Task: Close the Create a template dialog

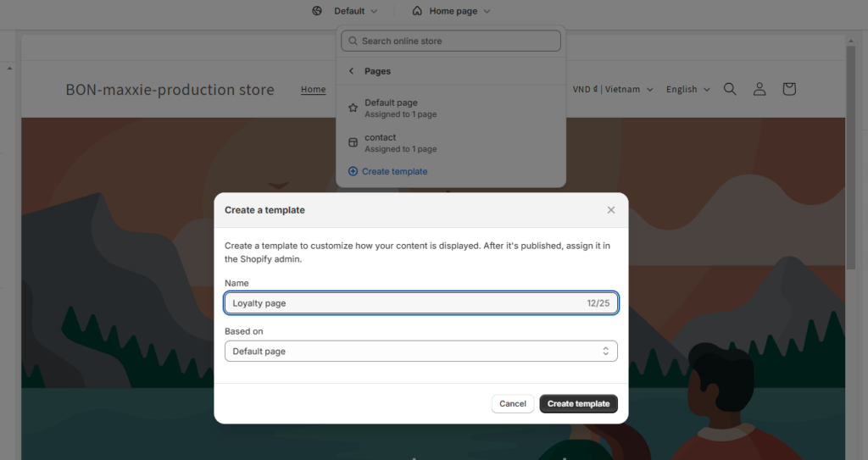Action: 611,210
